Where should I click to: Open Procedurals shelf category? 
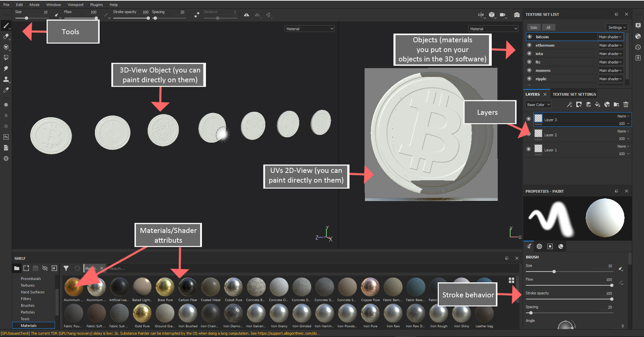pyautogui.click(x=31, y=279)
